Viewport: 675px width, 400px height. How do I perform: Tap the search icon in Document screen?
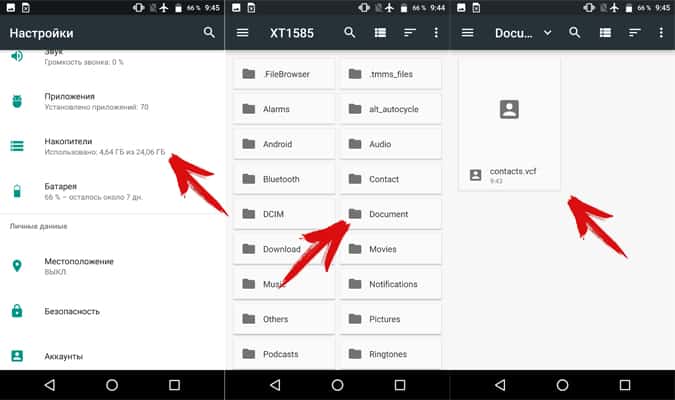tap(575, 32)
